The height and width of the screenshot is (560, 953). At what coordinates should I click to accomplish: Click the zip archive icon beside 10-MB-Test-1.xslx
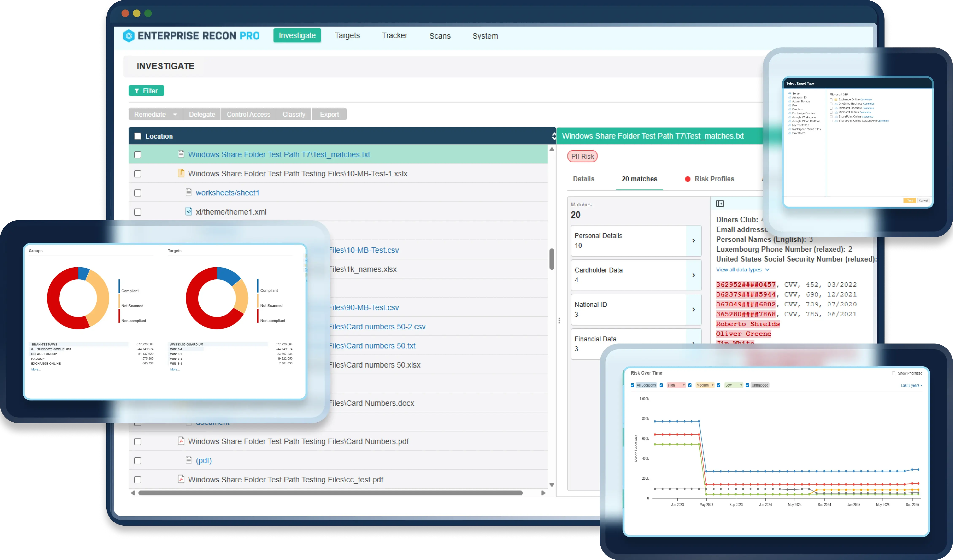(181, 173)
